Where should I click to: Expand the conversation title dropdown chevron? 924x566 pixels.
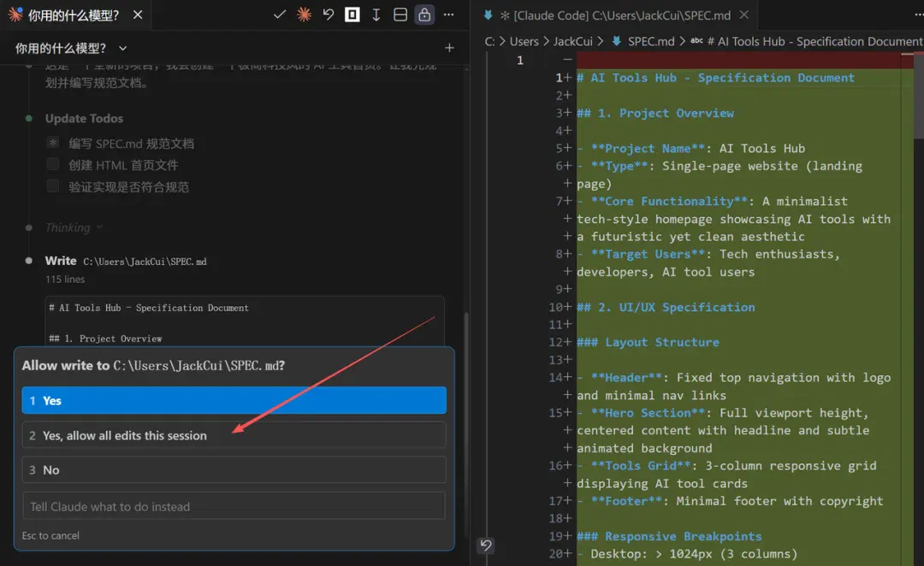(122, 48)
